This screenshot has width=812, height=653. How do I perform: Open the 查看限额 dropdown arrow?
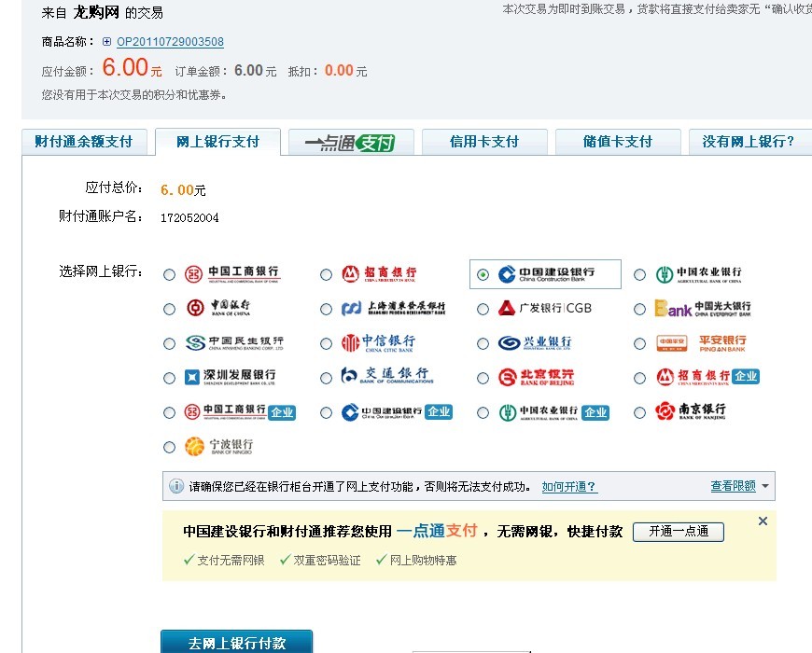765,486
